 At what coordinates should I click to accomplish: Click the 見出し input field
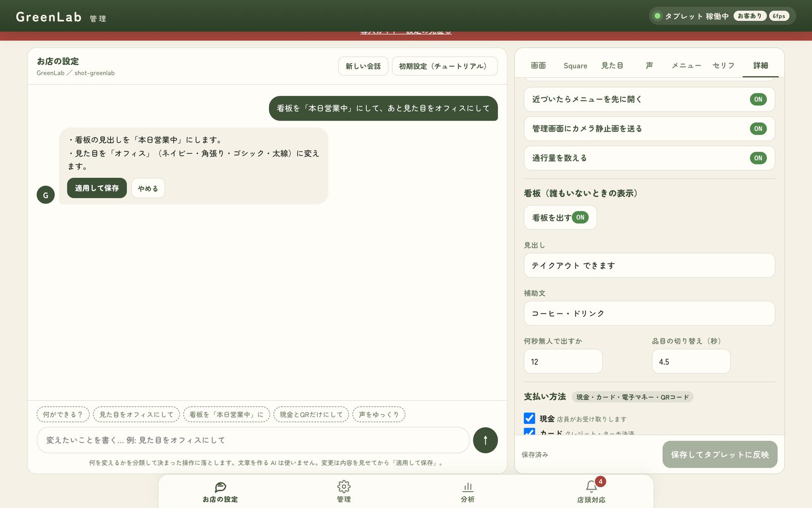tap(649, 265)
